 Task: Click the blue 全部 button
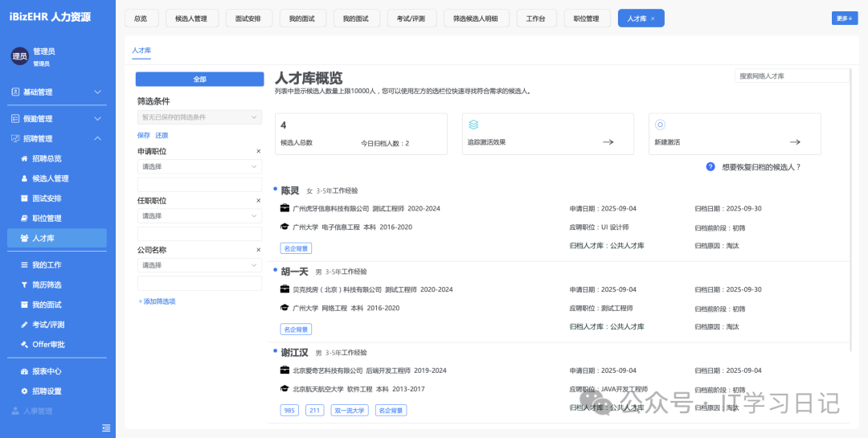[x=199, y=79]
